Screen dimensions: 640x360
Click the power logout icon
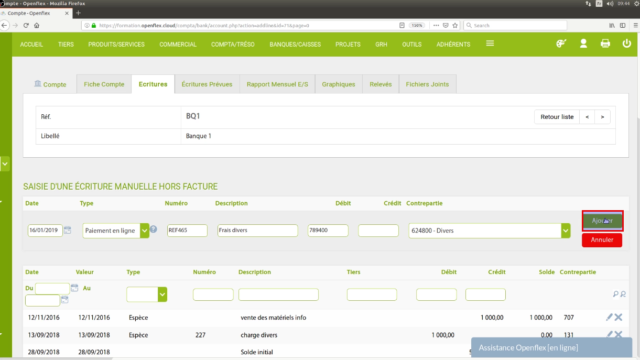pyautogui.click(x=627, y=43)
